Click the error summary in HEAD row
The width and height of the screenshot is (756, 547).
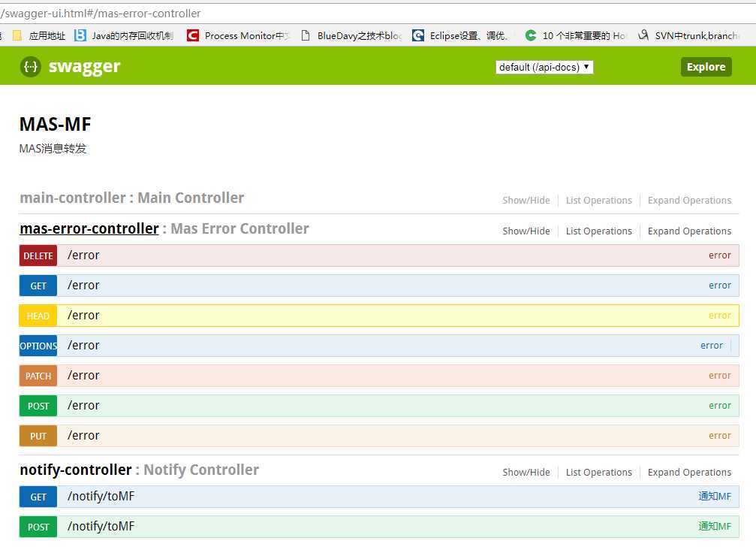(x=720, y=315)
